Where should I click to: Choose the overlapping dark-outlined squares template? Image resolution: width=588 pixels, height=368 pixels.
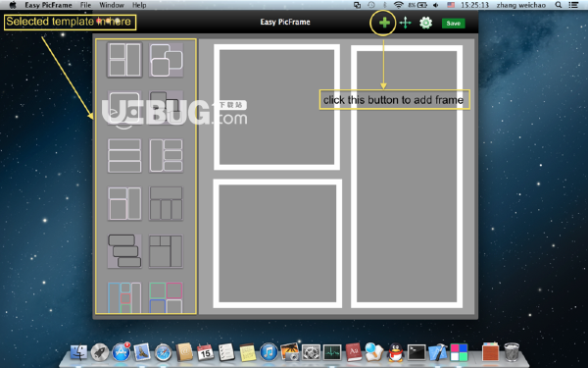[x=167, y=108]
